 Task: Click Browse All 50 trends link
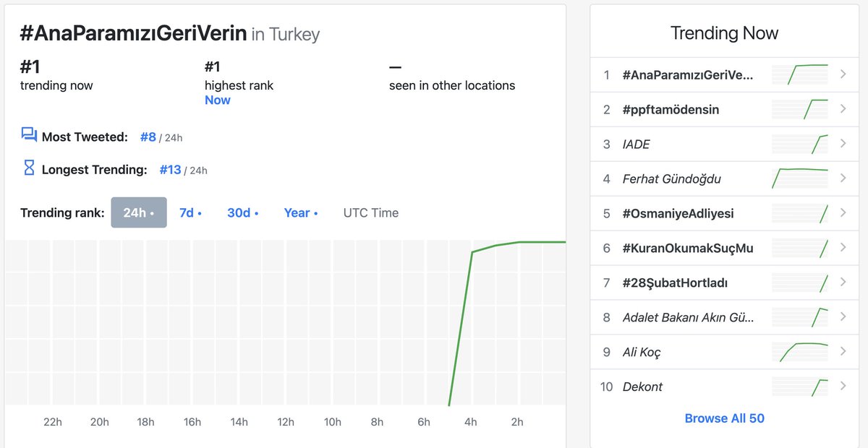pyautogui.click(x=724, y=418)
